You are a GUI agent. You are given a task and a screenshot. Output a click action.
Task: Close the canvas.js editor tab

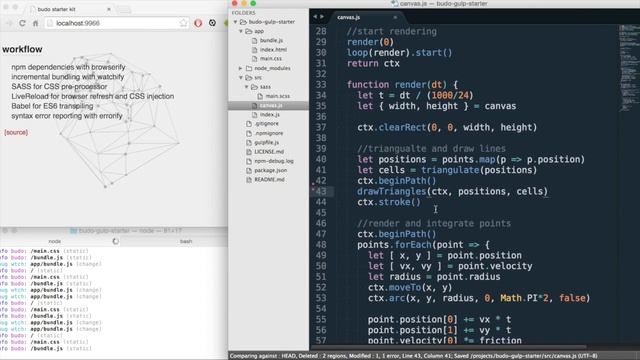(395, 17)
